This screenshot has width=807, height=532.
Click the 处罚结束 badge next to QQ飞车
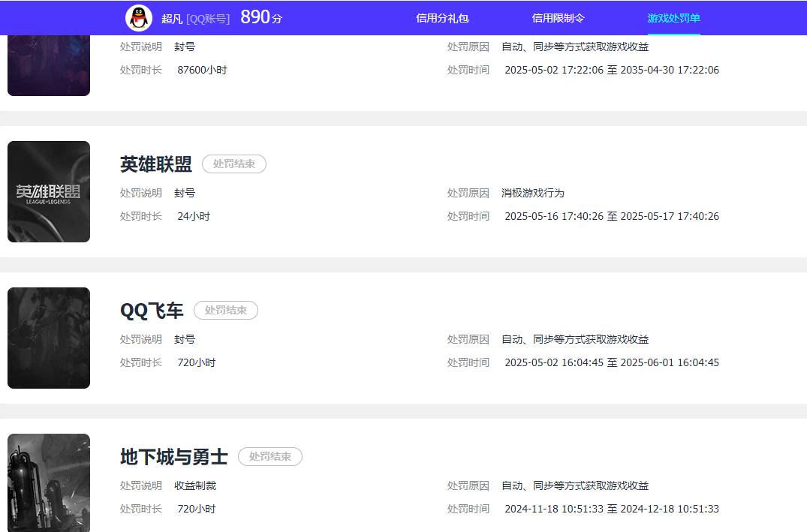[225, 310]
